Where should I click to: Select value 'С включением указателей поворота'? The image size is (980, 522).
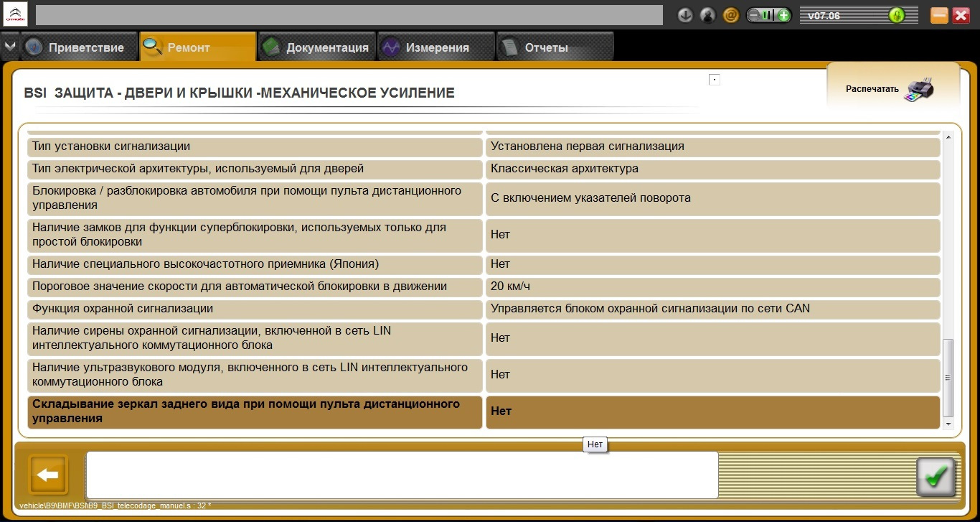pos(713,198)
